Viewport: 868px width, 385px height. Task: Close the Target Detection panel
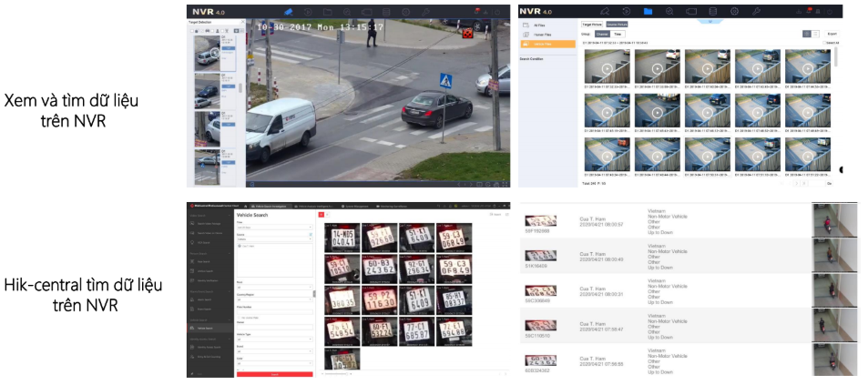[x=241, y=22]
